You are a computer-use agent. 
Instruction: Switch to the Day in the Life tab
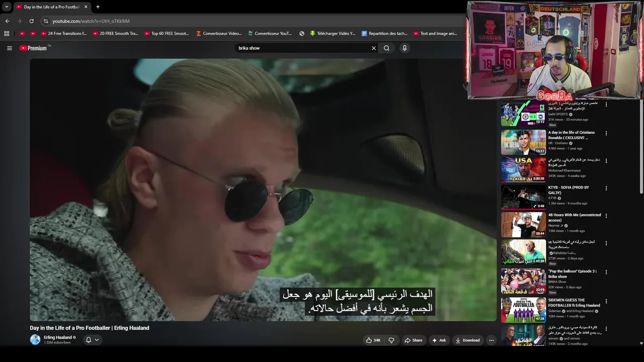click(48, 7)
